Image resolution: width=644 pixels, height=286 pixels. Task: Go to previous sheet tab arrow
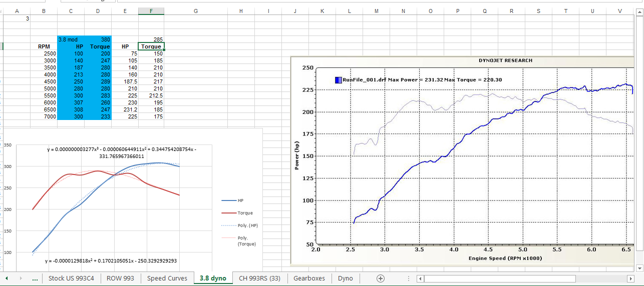(x=7, y=278)
